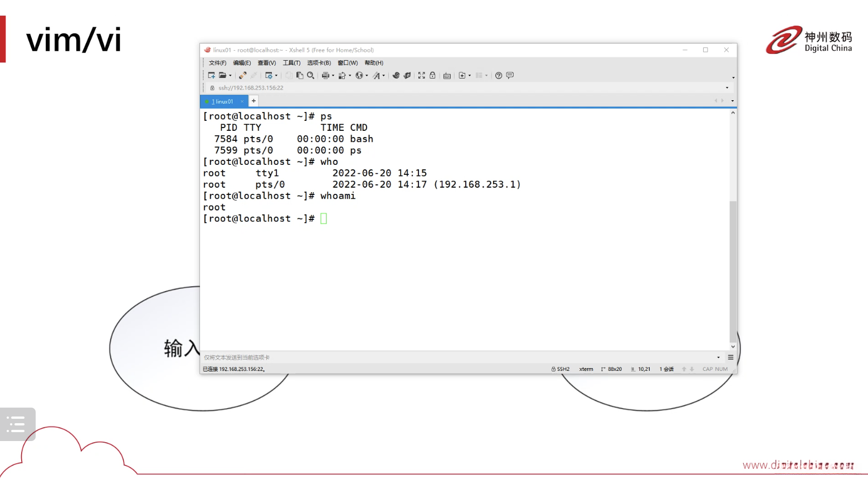868x480 pixels.
Task: Open the compose bar hamburger menu
Action: [x=730, y=357]
